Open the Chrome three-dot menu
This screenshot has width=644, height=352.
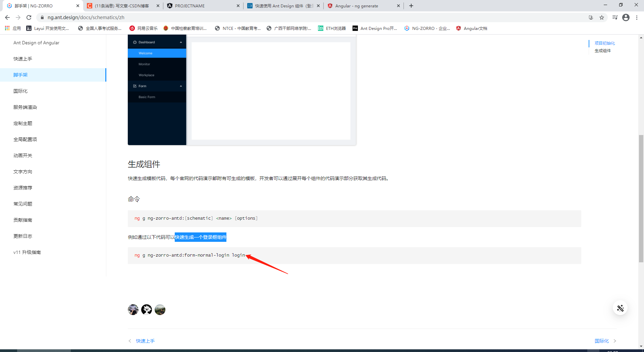(637, 17)
